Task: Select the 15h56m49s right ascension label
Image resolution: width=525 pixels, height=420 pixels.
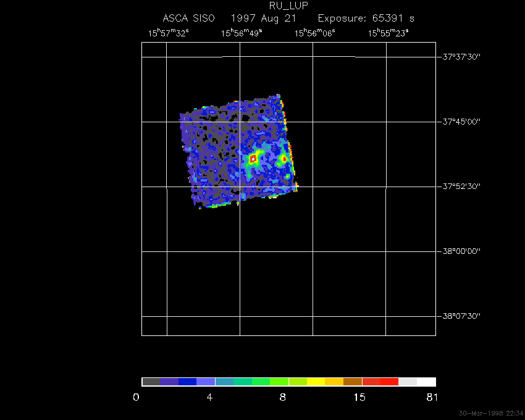Action: 241,33
